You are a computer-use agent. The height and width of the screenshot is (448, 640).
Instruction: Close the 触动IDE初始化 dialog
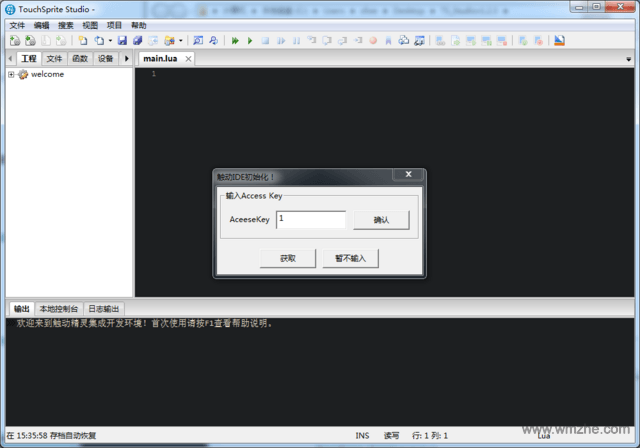pos(409,174)
